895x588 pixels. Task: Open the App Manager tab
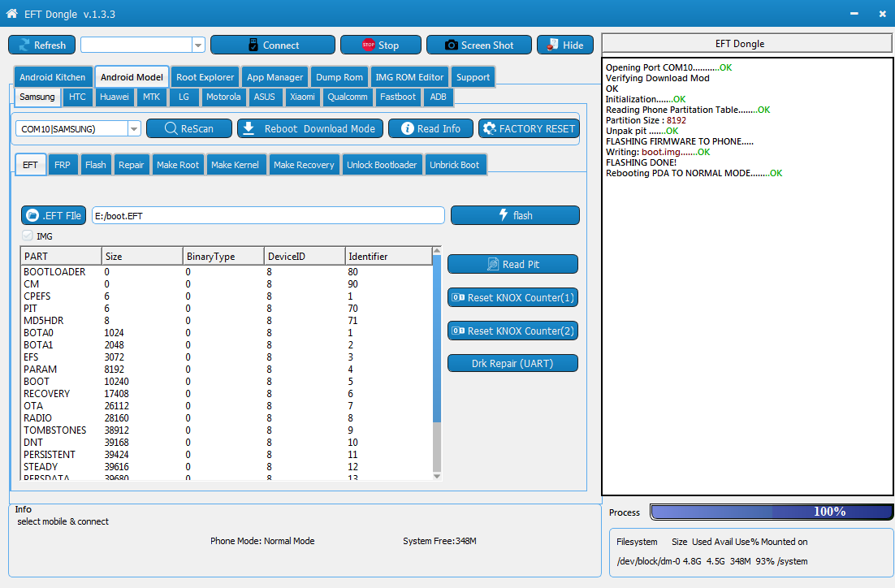click(x=275, y=77)
